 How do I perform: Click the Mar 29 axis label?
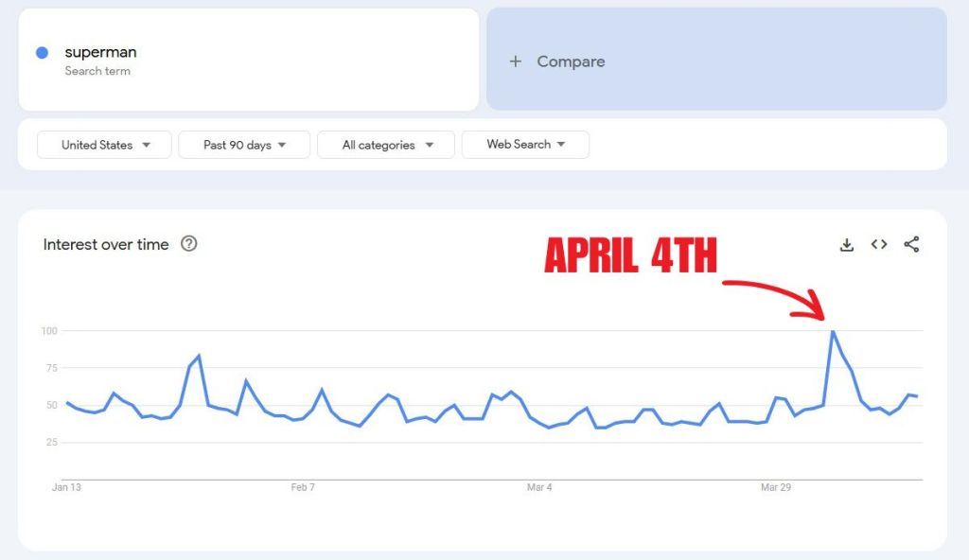pos(776,488)
